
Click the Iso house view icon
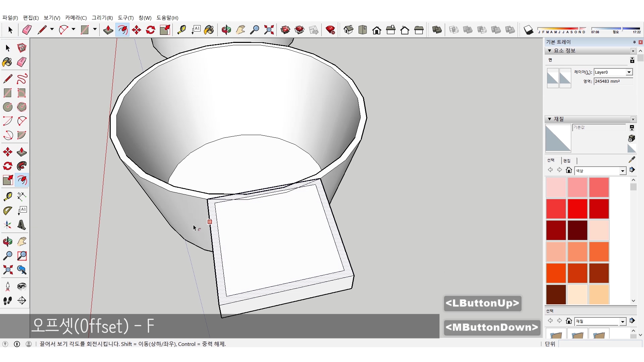tap(348, 30)
